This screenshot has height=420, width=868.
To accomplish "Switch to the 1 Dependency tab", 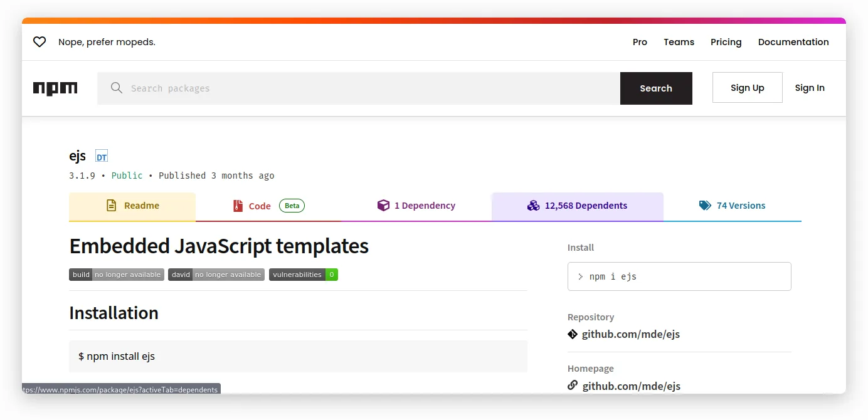I will coord(416,206).
